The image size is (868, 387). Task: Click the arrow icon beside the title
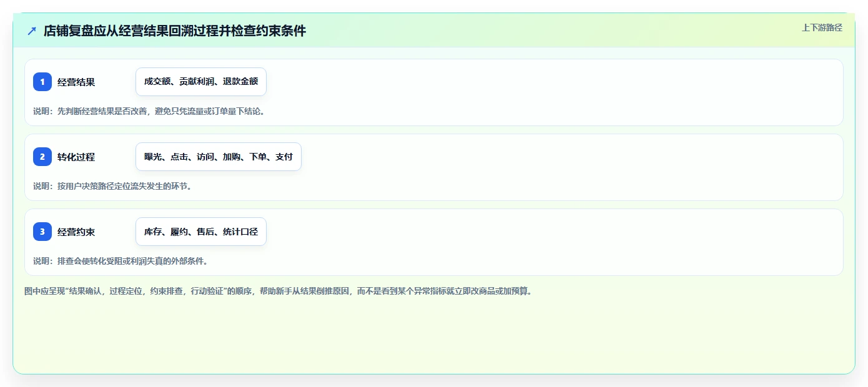(x=32, y=31)
